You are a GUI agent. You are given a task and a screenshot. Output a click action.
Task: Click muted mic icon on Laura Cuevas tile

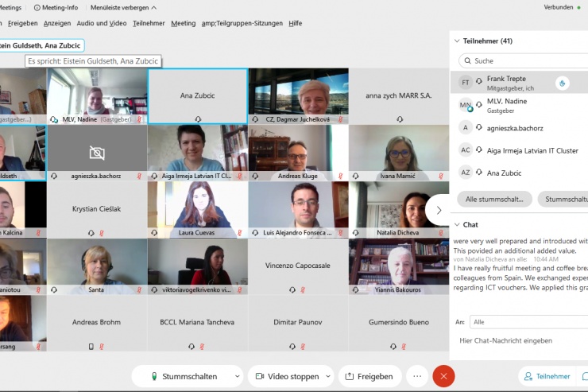pyautogui.click(x=240, y=233)
